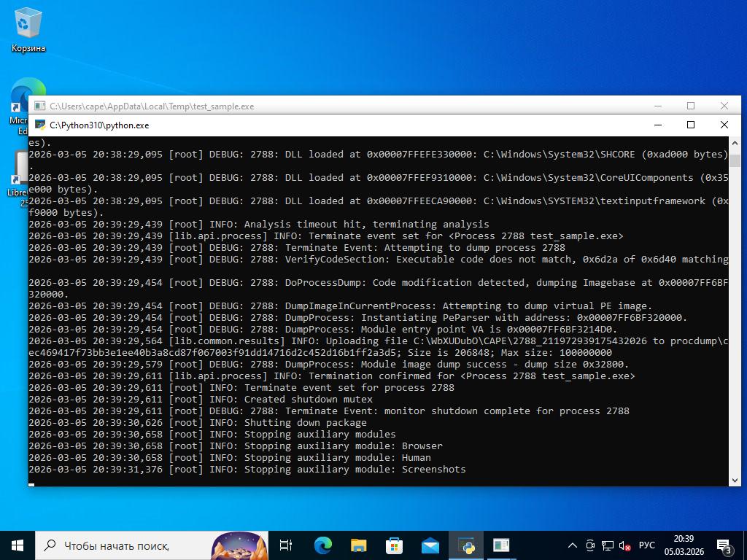Click the Windows Start button
This screenshot has height=560, width=747.
click(17, 545)
